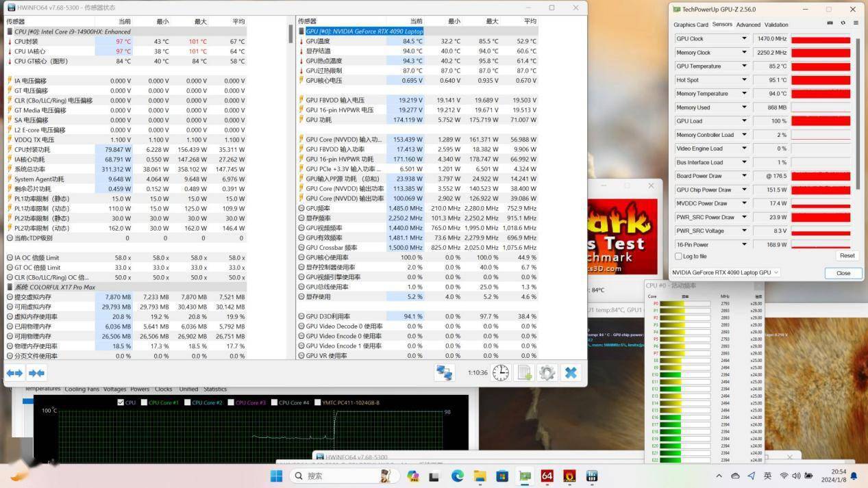This screenshot has width=868, height=488.
Task: Open Memory Temperature sensor dropdown
Action: (x=744, y=94)
